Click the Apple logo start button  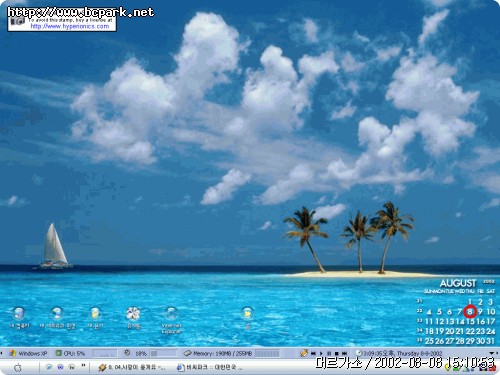point(18,368)
